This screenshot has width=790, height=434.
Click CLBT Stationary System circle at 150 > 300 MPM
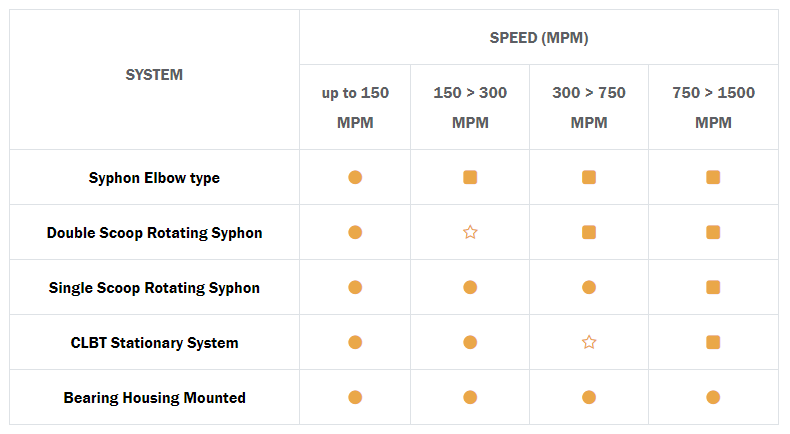tap(470, 342)
